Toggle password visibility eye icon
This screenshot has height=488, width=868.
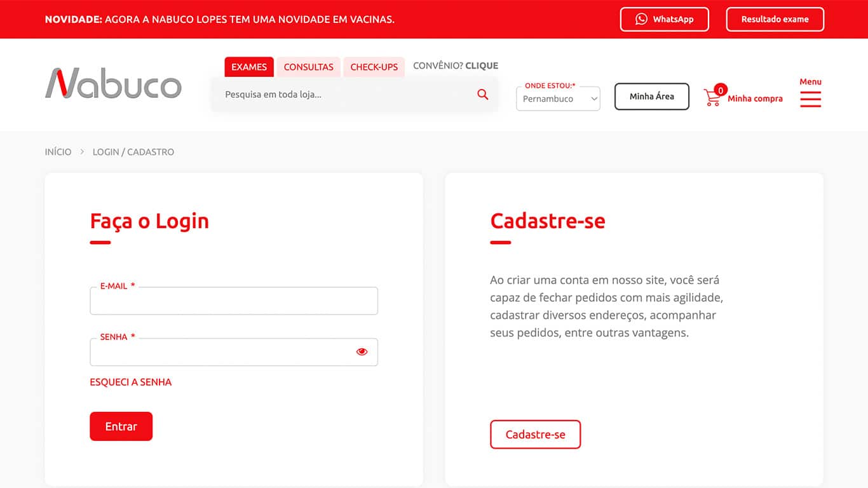pyautogui.click(x=362, y=351)
